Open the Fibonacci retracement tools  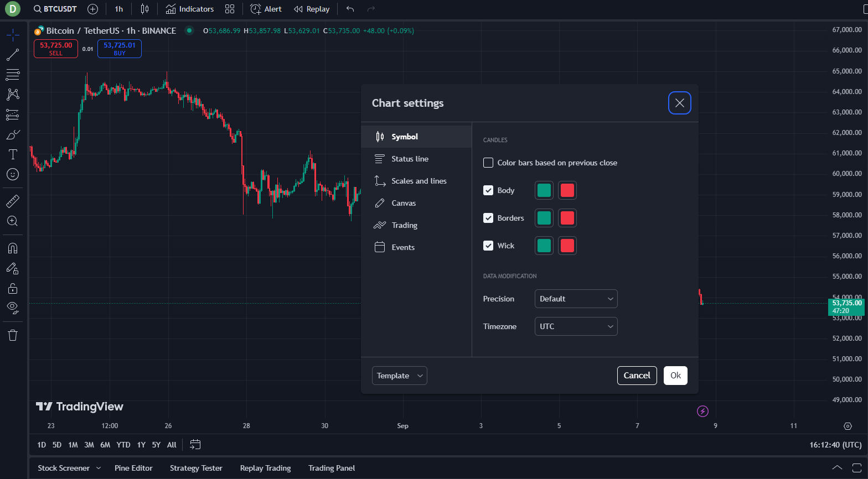coord(13,74)
